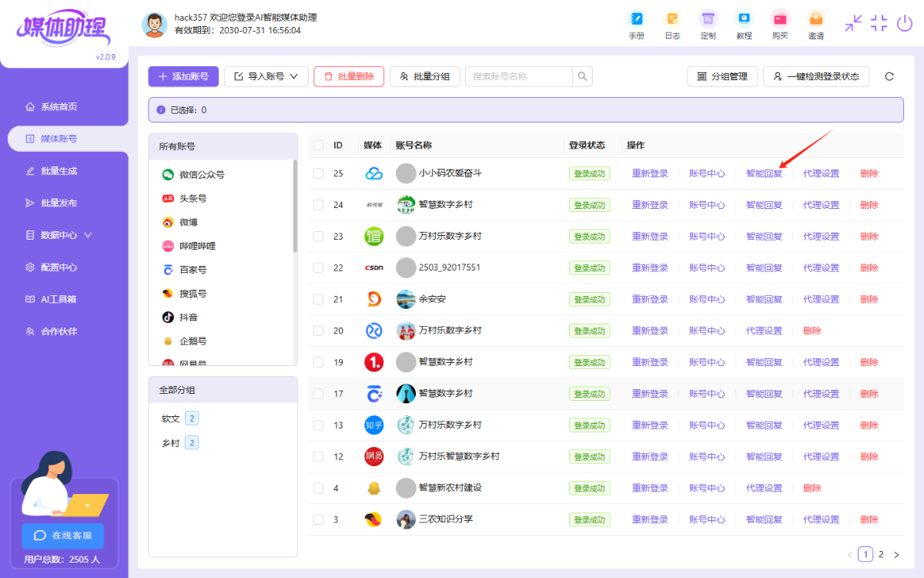Check the checkbox for row ID 21

point(318,299)
